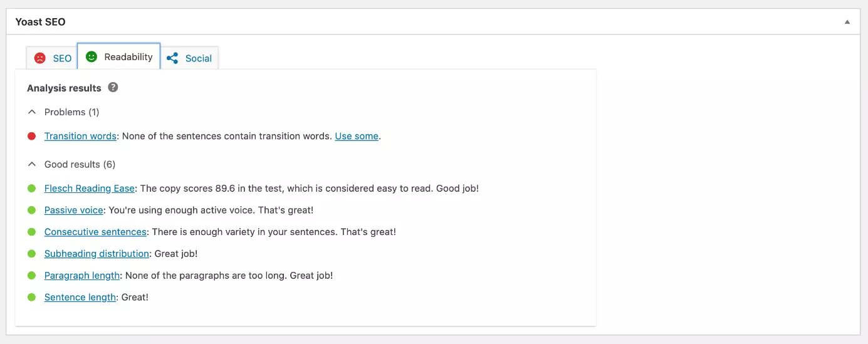
Task: Click the red bullet beside Transition words
Action: [32, 136]
